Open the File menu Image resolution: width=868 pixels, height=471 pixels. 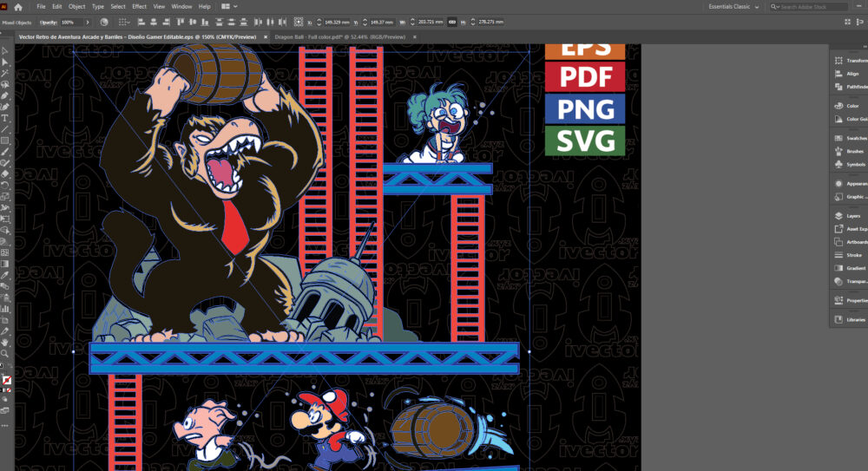41,7
